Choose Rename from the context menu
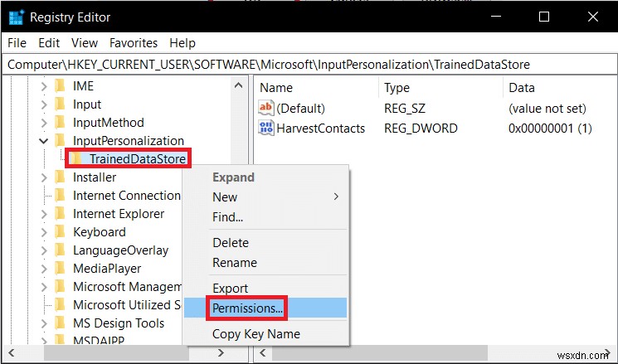Image resolution: width=618 pixels, height=364 pixels. coord(265,262)
